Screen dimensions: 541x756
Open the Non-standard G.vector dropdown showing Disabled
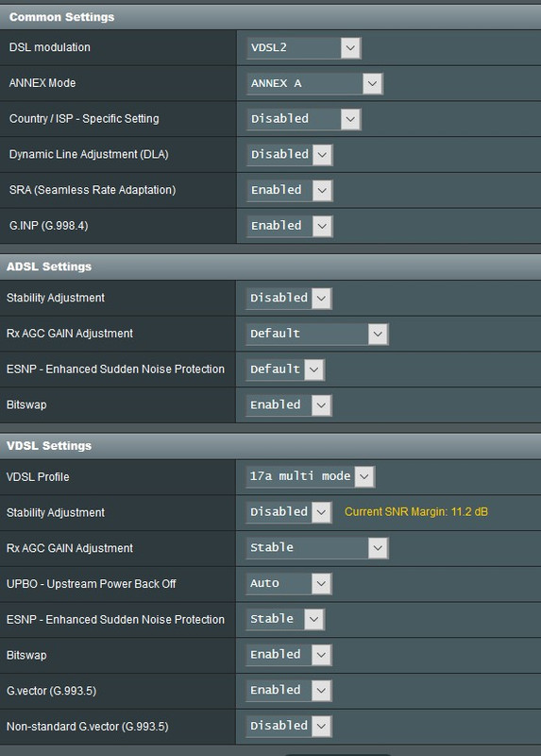[x=289, y=727]
